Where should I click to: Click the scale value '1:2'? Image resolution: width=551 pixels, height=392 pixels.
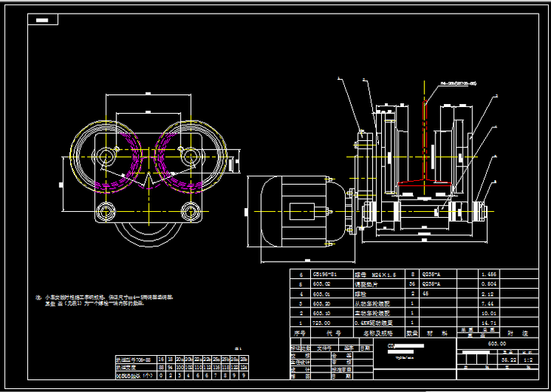point(528,360)
